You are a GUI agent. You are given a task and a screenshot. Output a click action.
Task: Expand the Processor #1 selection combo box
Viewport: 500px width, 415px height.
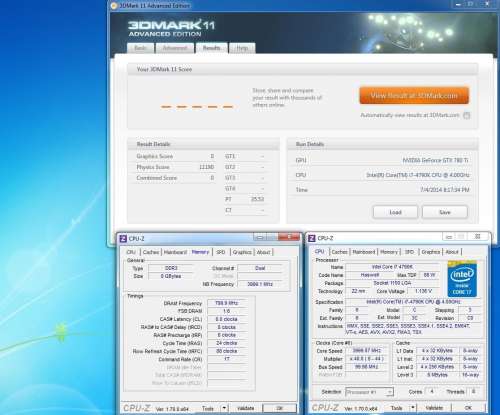(370, 392)
